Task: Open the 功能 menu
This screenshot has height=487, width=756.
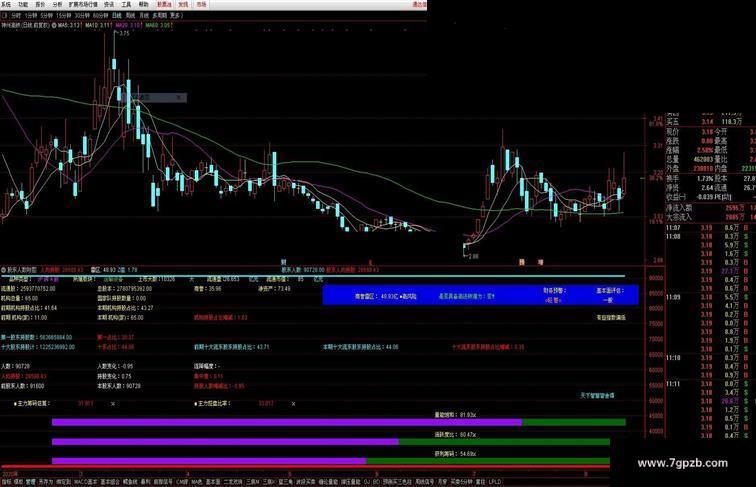Action: click(x=23, y=4)
